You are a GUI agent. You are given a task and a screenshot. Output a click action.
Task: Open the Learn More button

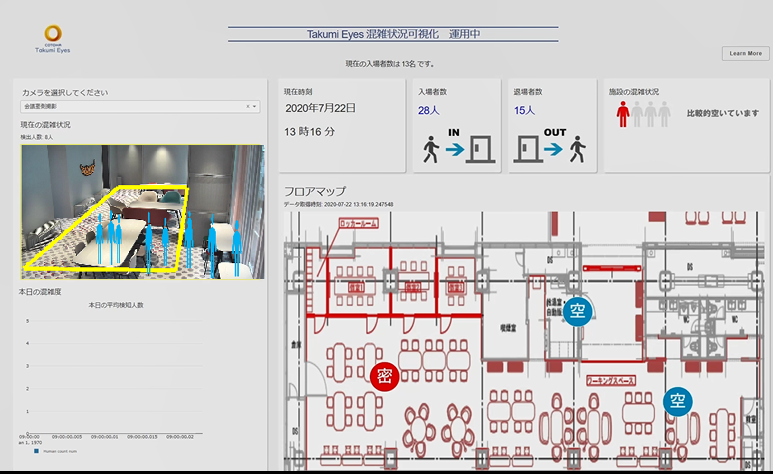click(x=745, y=53)
